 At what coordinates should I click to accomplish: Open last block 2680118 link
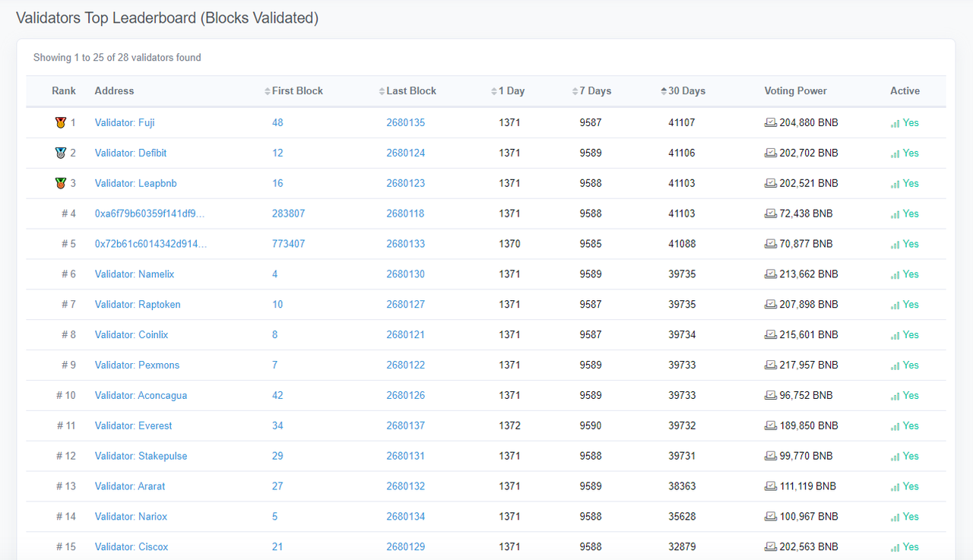click(x=406, y=214)
